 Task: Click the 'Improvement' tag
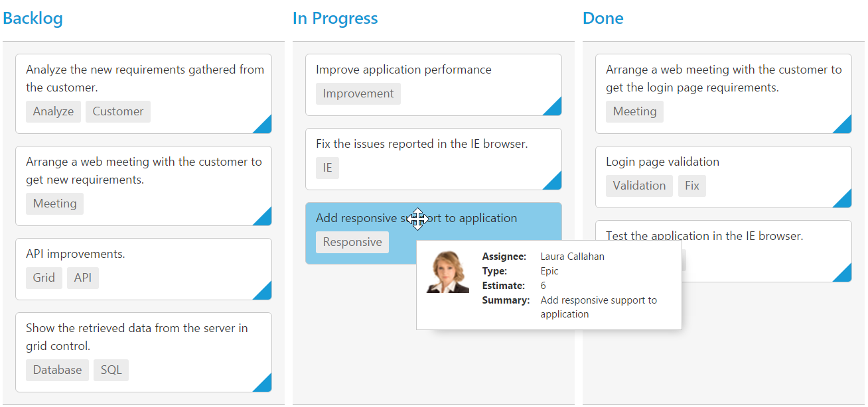pos(358,94)
